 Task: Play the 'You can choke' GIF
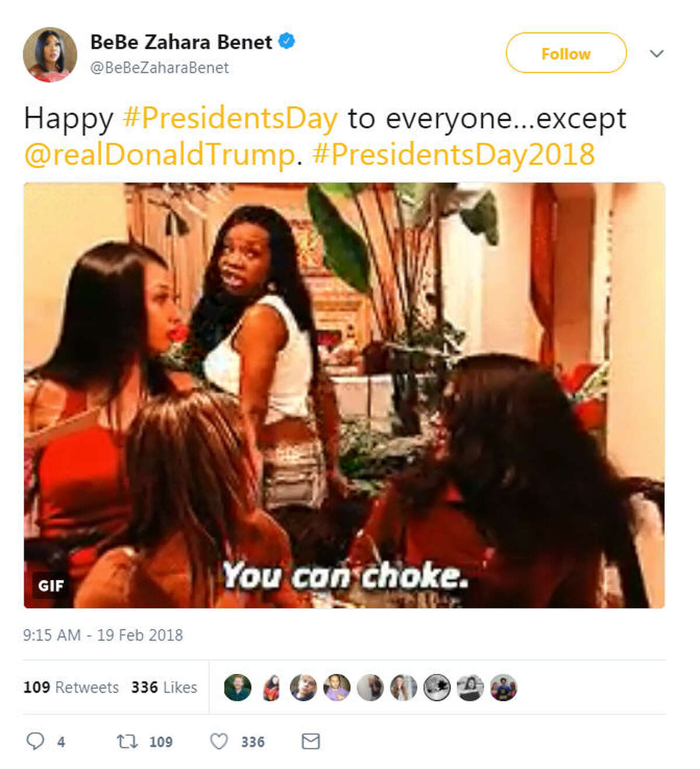[x=344, y=396]
